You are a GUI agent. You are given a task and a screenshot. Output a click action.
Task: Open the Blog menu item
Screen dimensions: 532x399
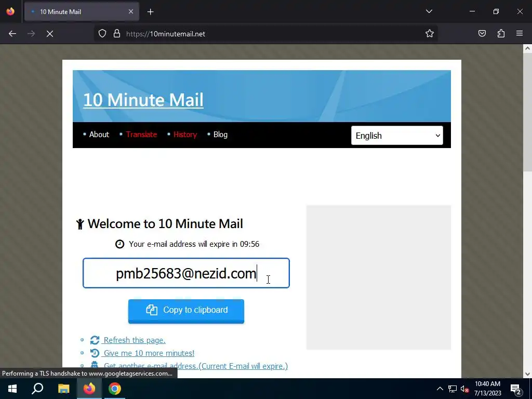pyautogui.click(x=220, y=135)
